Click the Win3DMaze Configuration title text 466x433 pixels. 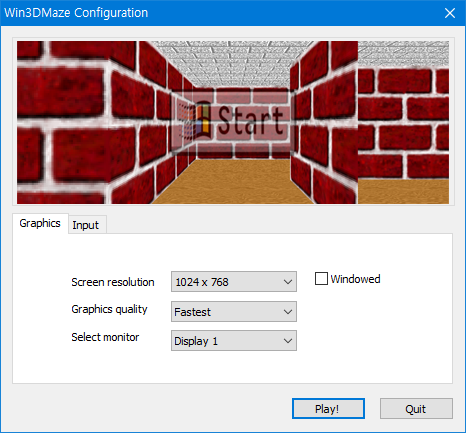click(76, 13)
